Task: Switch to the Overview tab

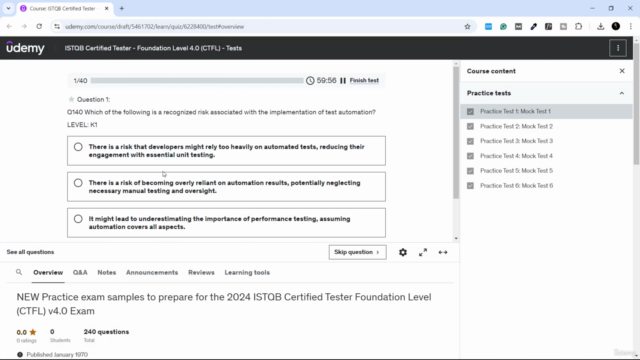Action: click(48, 272)
